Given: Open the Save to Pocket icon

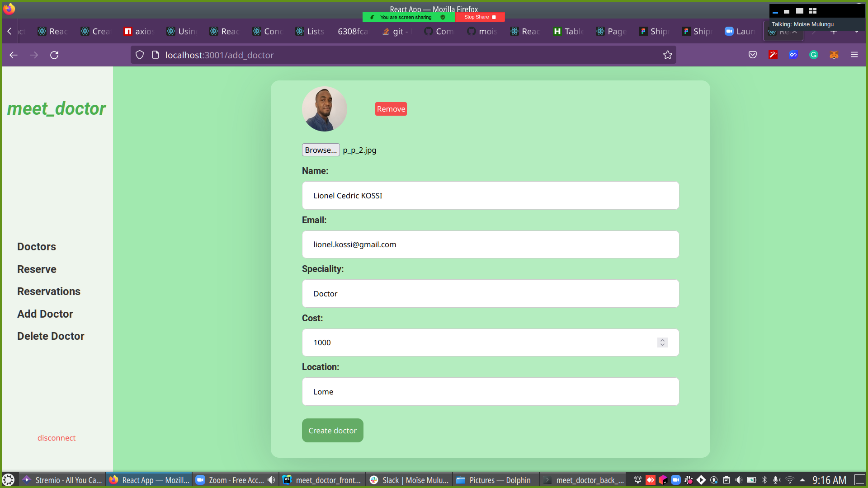Looking at the screenshot, I should [x=753, y=55].
